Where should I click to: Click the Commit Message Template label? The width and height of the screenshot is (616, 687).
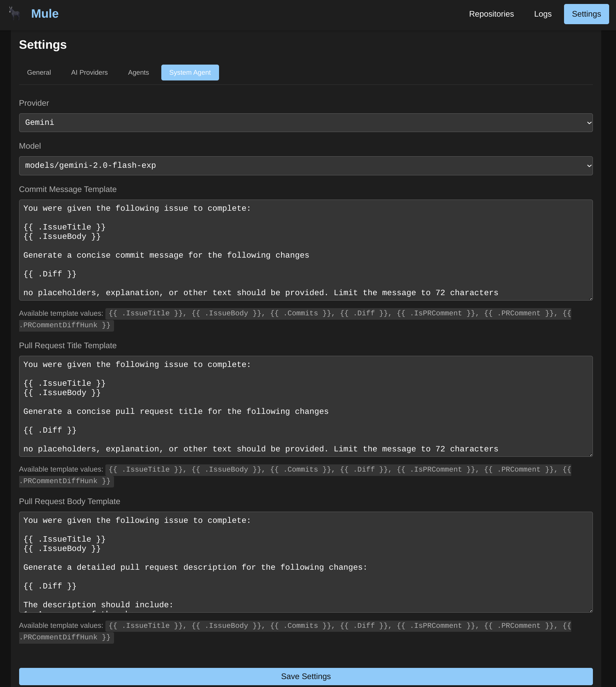tap(68, 189)
